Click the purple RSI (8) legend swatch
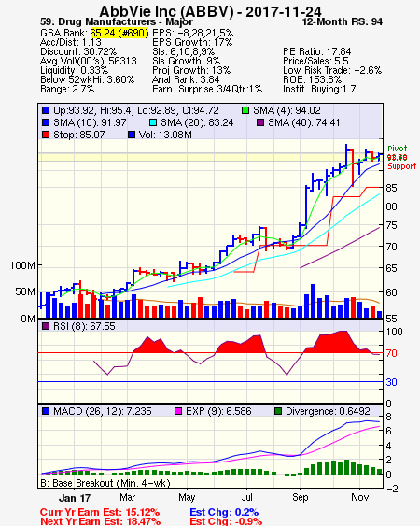The image size is (420, 526). click(46, 326)
